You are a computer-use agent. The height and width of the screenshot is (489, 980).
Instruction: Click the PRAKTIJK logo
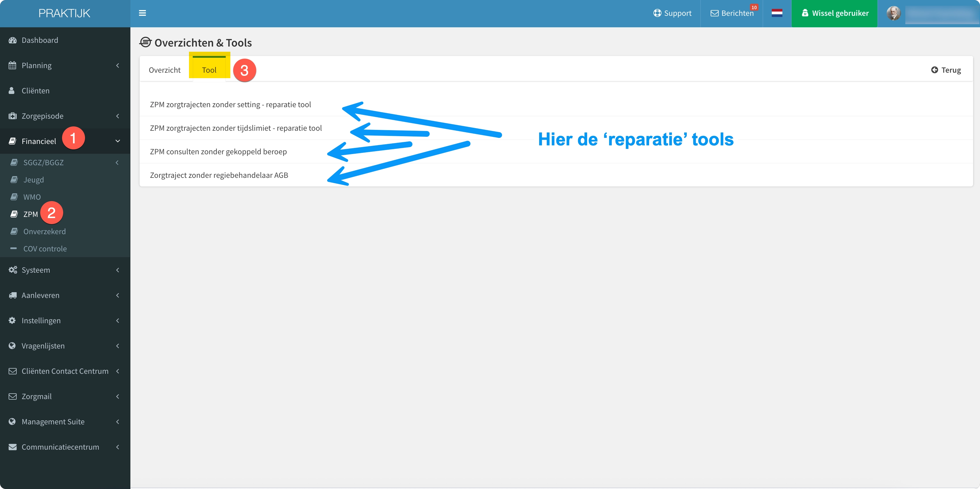click(x=64, y=13)
